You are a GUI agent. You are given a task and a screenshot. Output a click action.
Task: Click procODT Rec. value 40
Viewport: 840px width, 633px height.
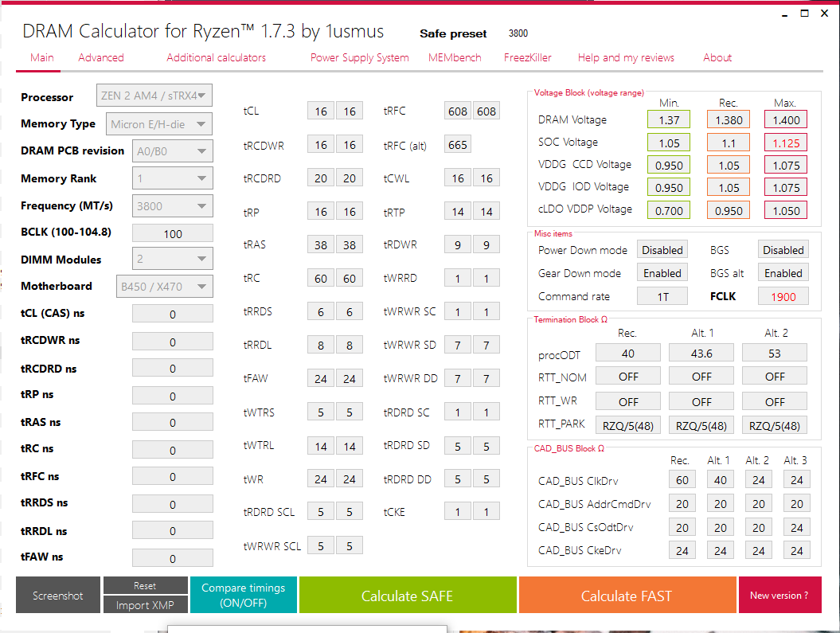628,354
